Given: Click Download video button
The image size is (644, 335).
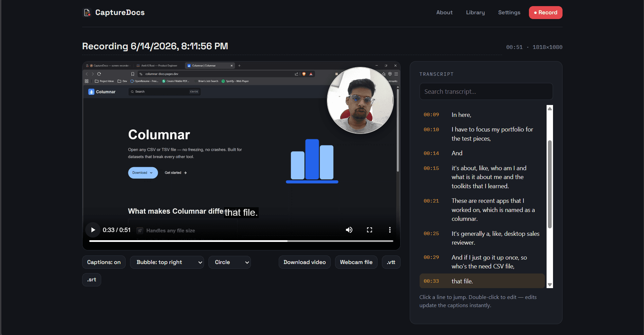Looking at the screenshot, I should (305, 262).
